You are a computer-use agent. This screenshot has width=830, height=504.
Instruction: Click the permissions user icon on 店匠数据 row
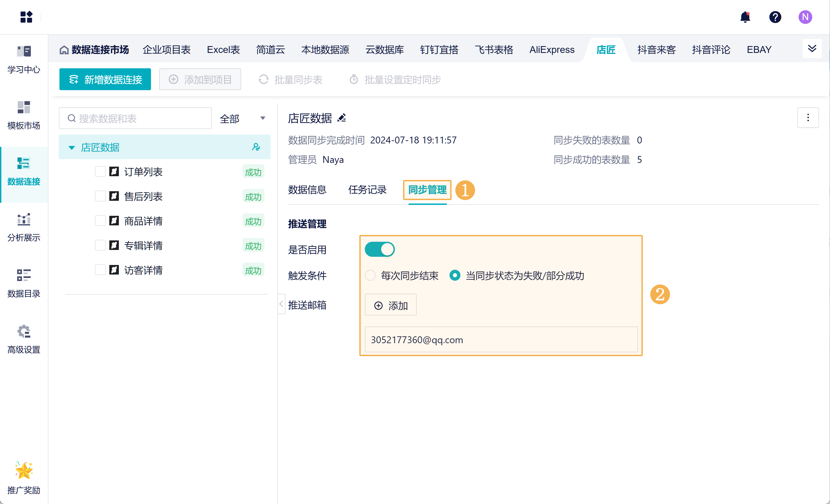(x=256, y=147)
